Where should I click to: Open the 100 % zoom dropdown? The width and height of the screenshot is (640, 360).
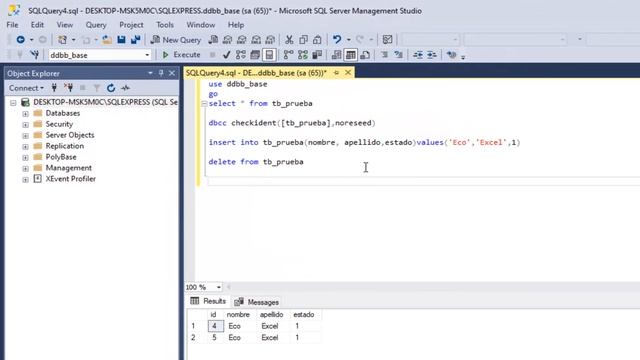coord(219,287)
